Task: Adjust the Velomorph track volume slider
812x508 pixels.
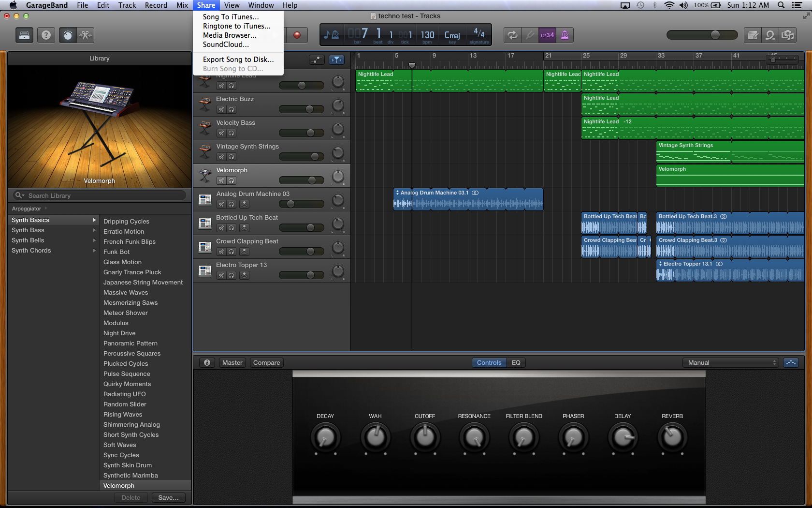Action: click(x=302, y=180)
